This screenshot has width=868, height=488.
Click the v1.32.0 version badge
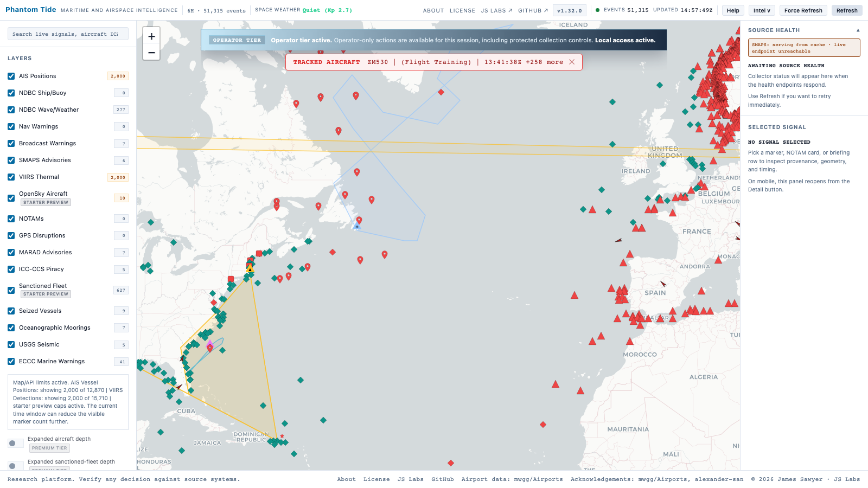pos(570,10)
